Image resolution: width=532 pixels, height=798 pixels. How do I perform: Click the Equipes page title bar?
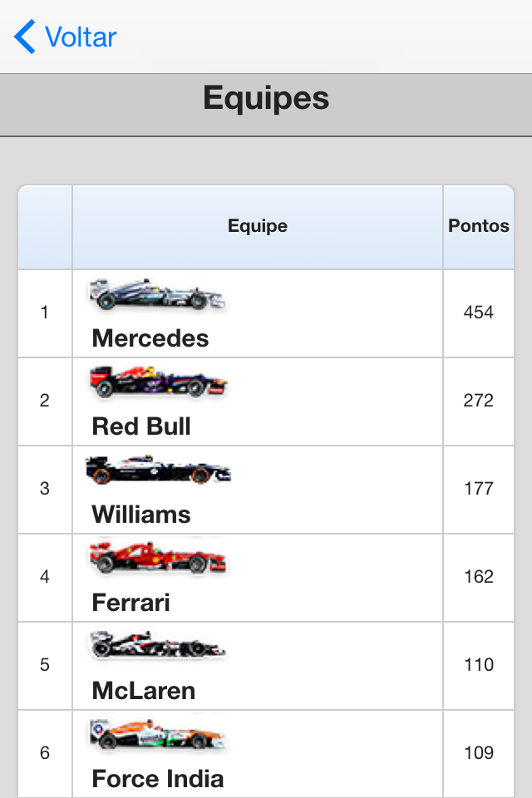pyautogui.click(x=266, y=105)
